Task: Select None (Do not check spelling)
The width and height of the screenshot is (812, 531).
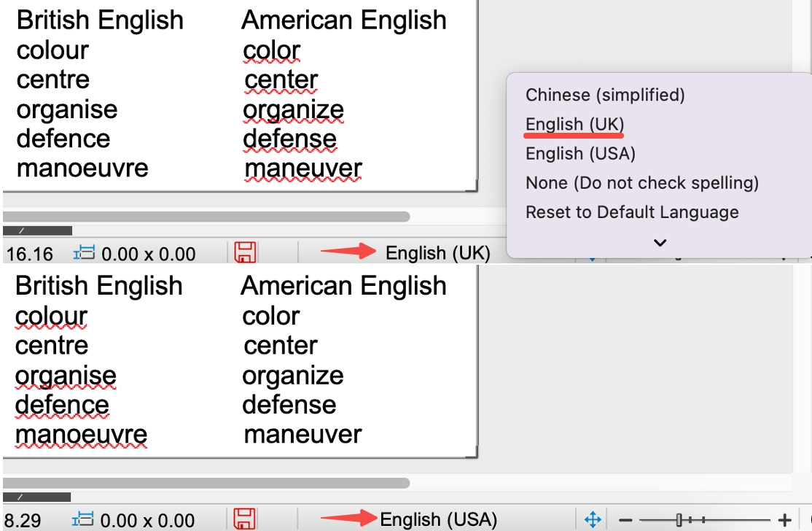Action: tap(641, 183)
